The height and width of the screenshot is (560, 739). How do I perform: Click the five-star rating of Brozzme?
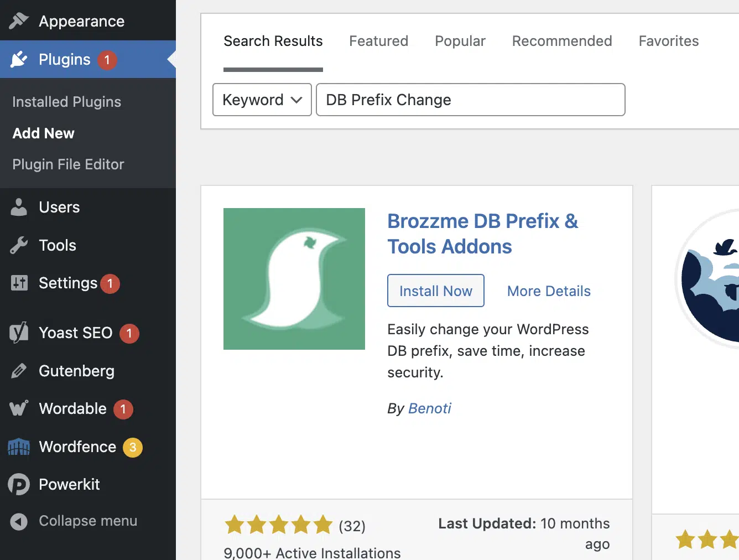(x=279, y=525)
